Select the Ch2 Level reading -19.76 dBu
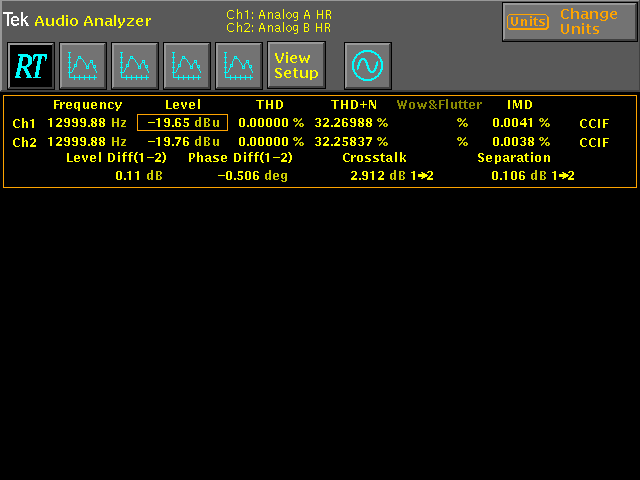The image size is (640, 480). point(183,142)
